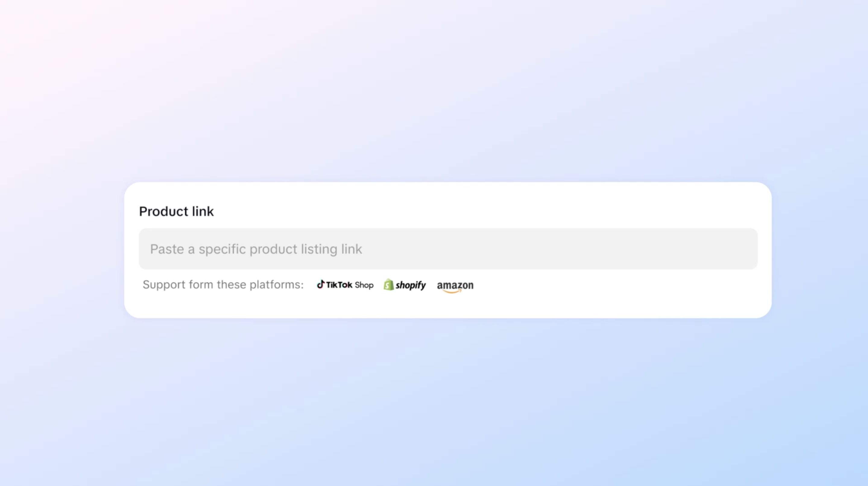Click the "Shop" word beside TikTok
This screenshot has width=868, height=486.
pos(364,285)
